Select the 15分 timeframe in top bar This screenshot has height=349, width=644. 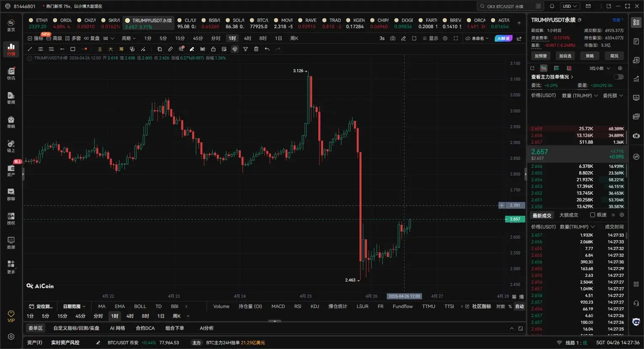point(180,38)
